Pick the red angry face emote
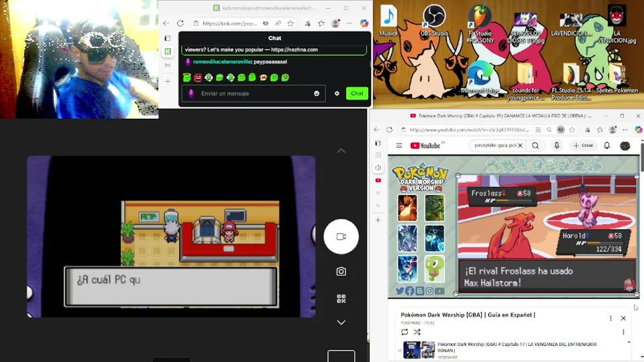Screen dimensions: 644x362 [198, 77]
